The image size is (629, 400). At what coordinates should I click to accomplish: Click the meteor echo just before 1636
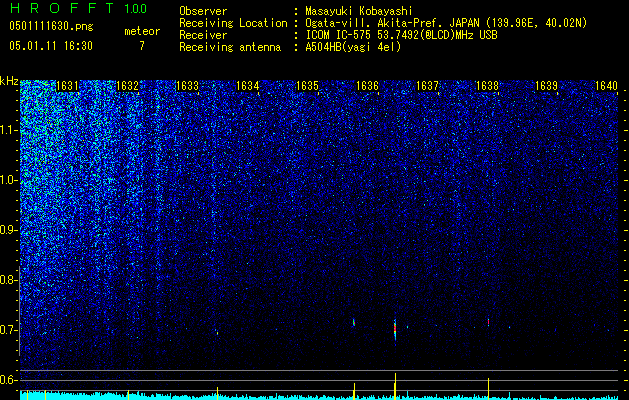click(354, 322)
